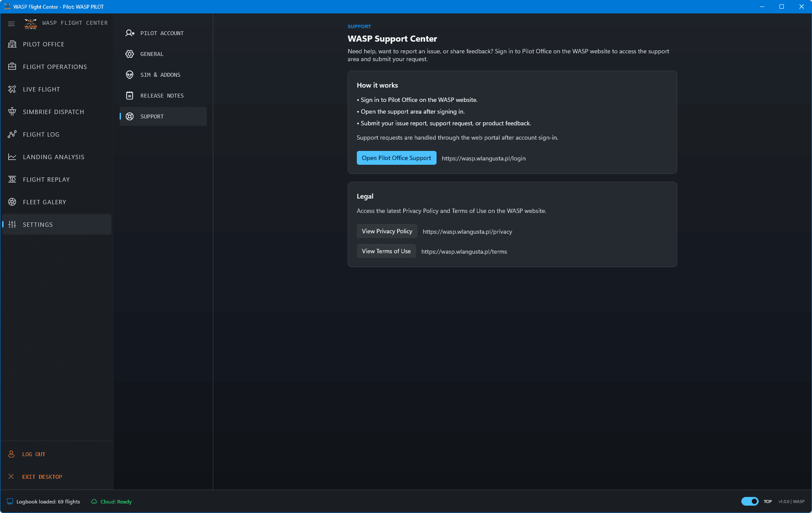
Task: Click the Sim & Addons alien icon
Action: tap(130, 75)
